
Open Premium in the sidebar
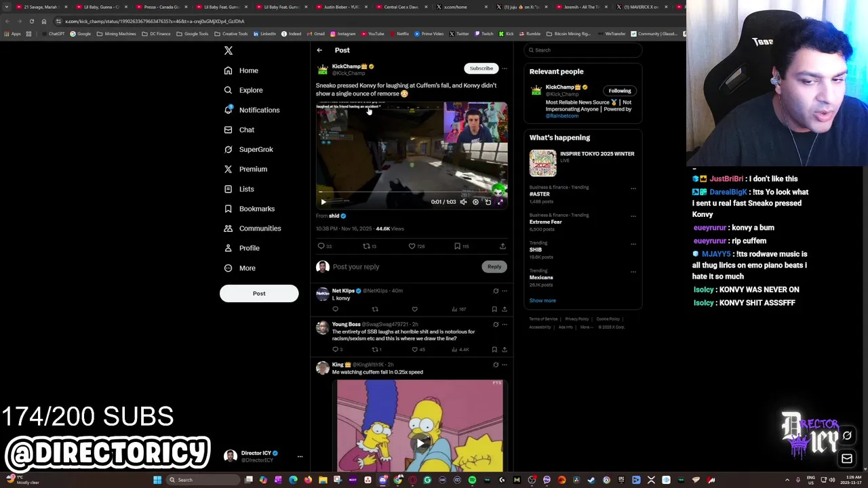tap(245, 169)
